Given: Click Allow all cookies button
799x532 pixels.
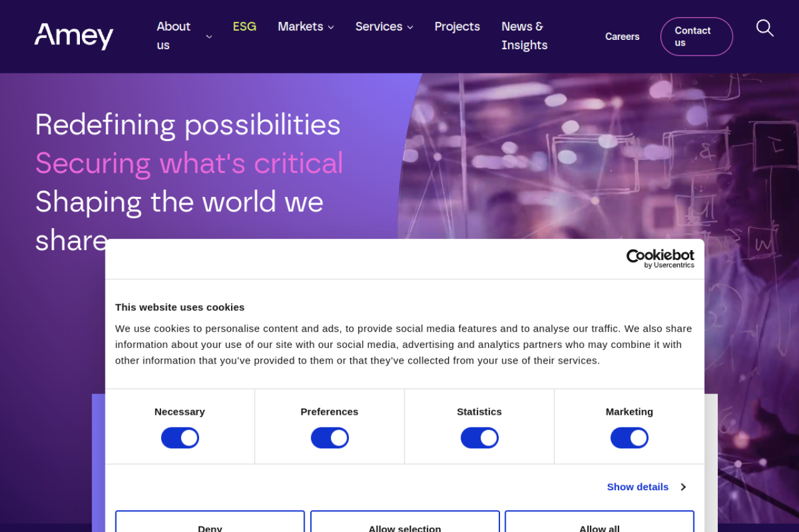Looking at the screenshot, I should (599, 521).
